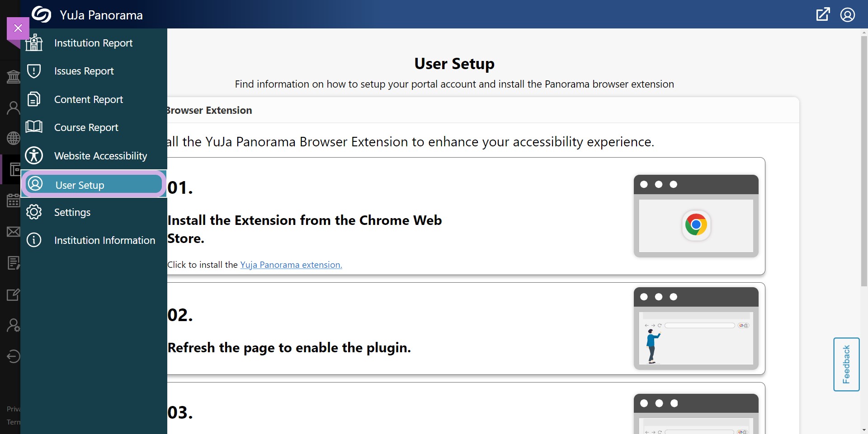This screenshot has width=868, height=434.
Task: Open the external link icon in header
Action: [823, 14]
